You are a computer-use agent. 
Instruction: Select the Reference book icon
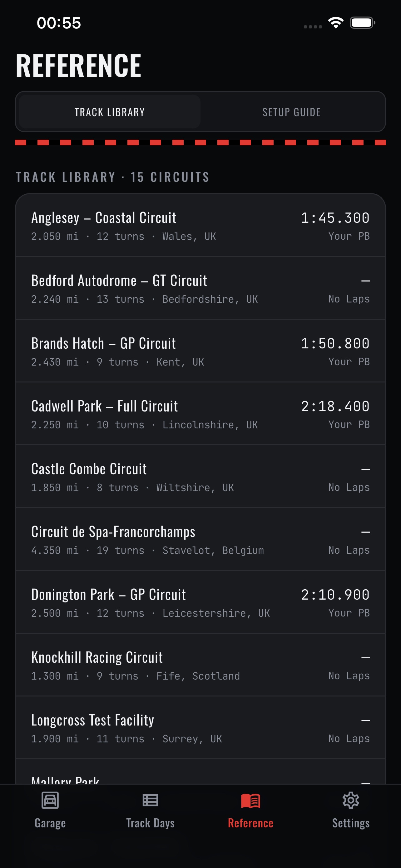pos(250,801)
